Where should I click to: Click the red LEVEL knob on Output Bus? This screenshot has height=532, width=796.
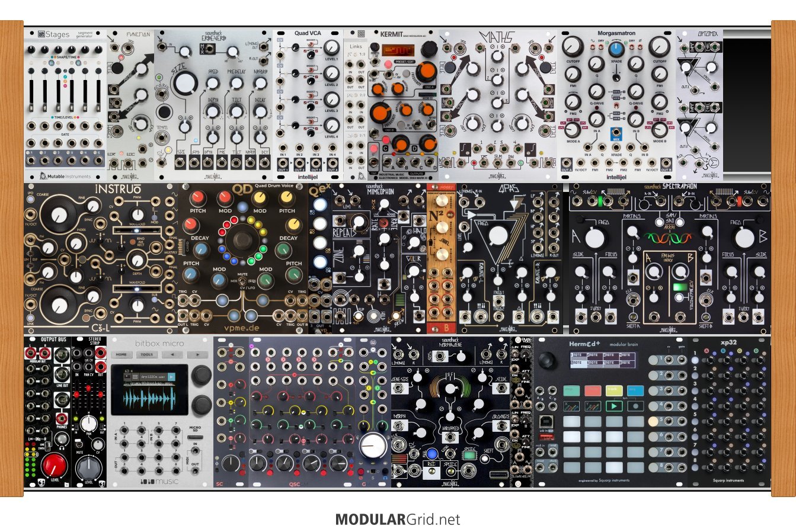tap(53, 466)
